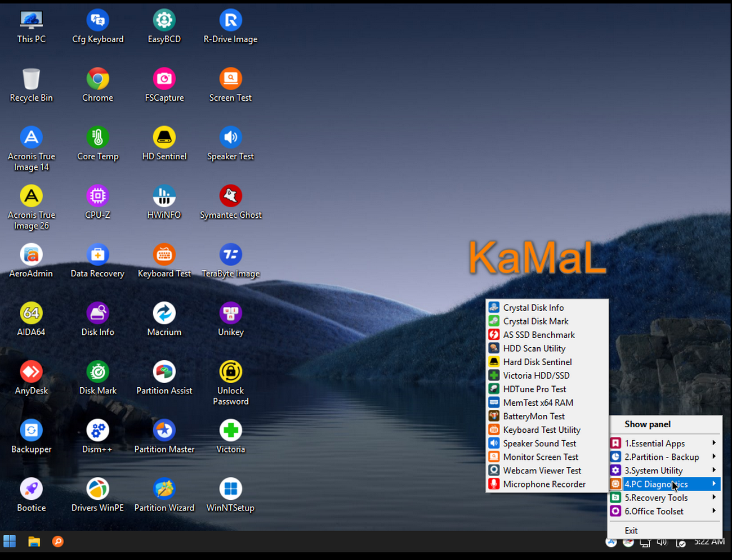This screenshot has height=560, width=732.
Task: Click the Symantec Ghost icon
Action: 230,203
